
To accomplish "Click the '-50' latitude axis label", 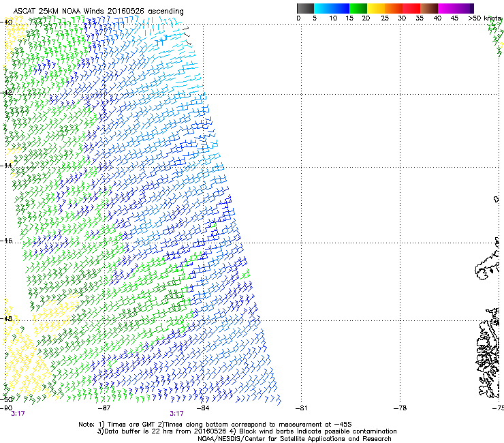I will pyautogui.click(x=6, y=399).
